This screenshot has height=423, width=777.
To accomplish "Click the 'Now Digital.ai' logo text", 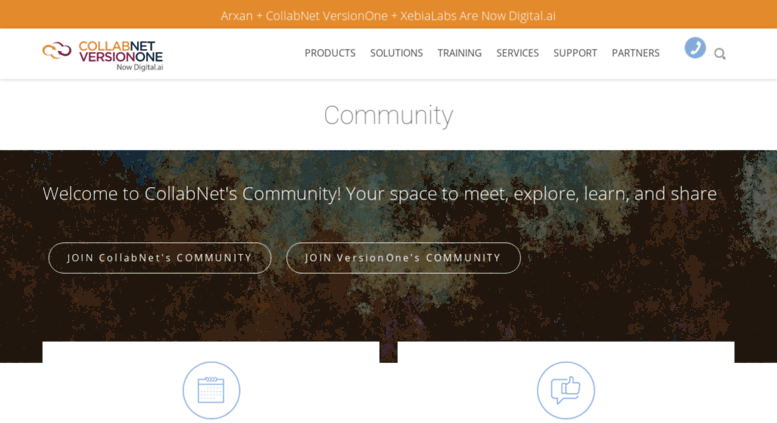I will pyautogui.click(x=140, y=67).
